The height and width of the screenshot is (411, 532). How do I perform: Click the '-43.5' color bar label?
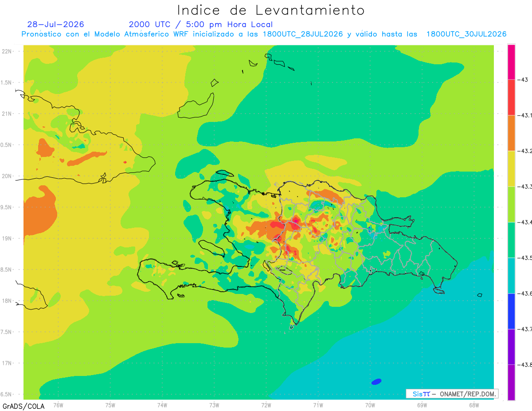click(x=525, y=258)
